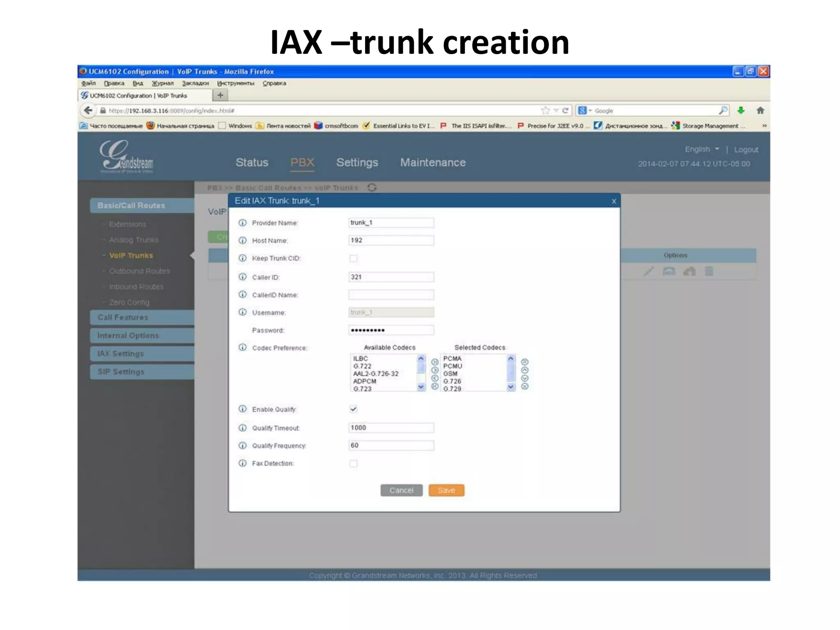Open the Extensions sidebar link
840x630 pixels.
coord(128,224)
